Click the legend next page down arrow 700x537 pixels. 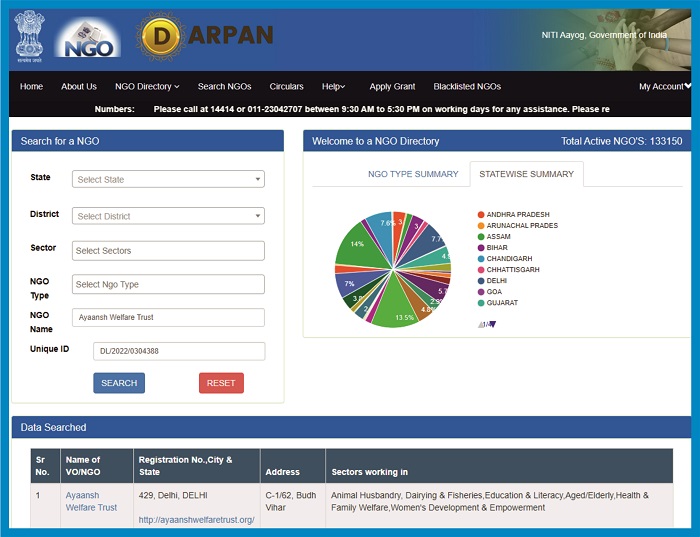coord(493,325)
